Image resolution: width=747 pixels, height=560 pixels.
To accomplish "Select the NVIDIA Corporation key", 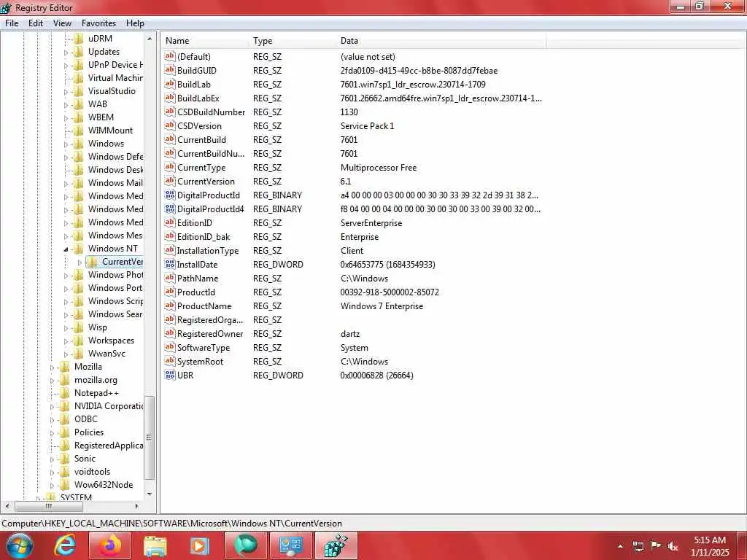I will click(x=108, y=405).
